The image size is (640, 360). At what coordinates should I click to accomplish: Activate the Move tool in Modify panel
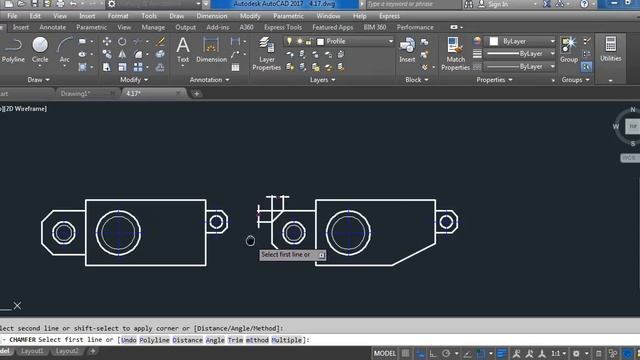click(107, 41)
